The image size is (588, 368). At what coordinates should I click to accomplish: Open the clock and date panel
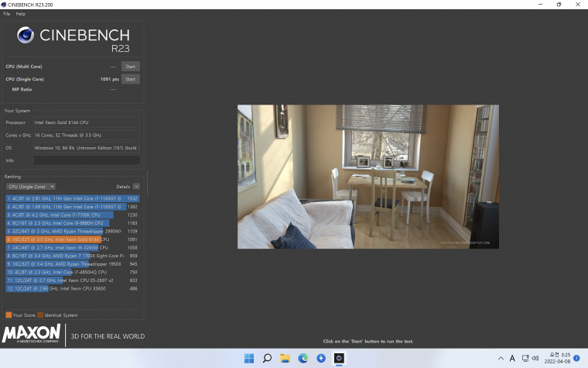[x=557, y=358]
